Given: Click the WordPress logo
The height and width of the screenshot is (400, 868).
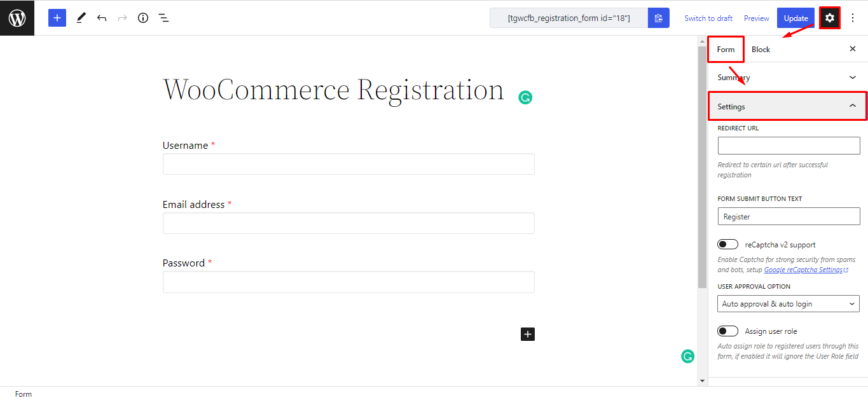Looking at the screenshot, I should pos(17,17).
